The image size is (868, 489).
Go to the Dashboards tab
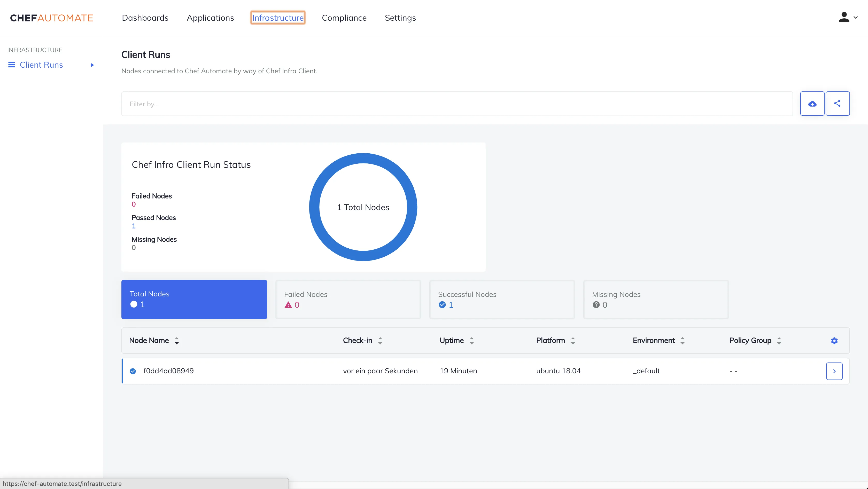pyautogui.click(x=145, y=18)
